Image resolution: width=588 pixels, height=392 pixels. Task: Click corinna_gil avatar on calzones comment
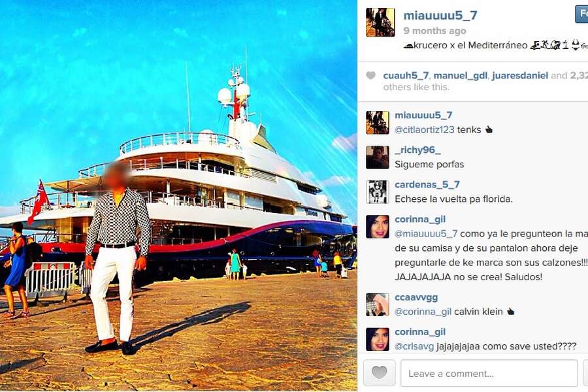[x=377, y=227]
